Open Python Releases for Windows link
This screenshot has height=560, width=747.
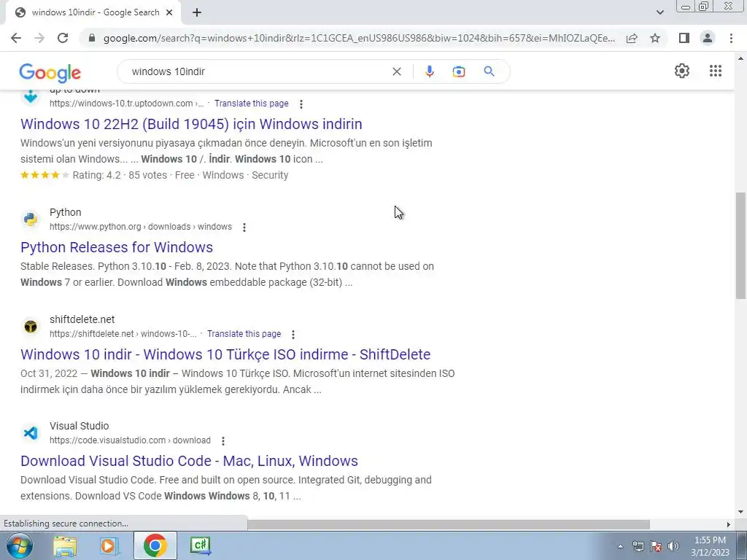pos(117,247)
